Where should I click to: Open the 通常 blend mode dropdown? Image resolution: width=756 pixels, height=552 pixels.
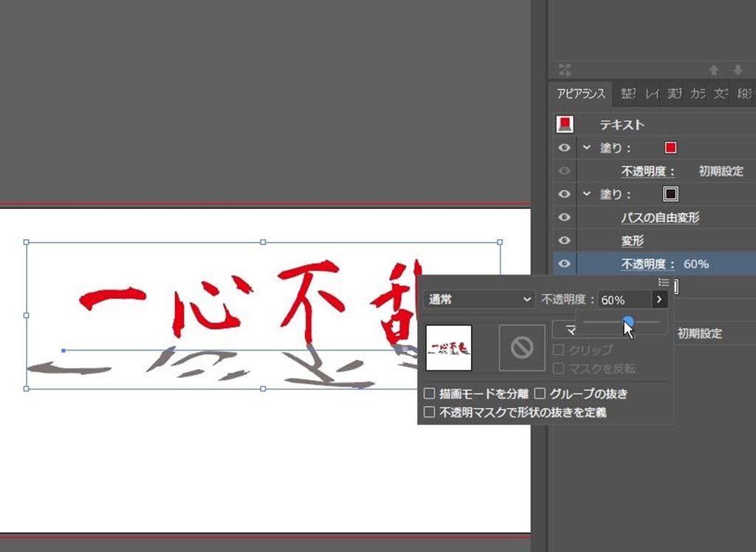[479, 300]
